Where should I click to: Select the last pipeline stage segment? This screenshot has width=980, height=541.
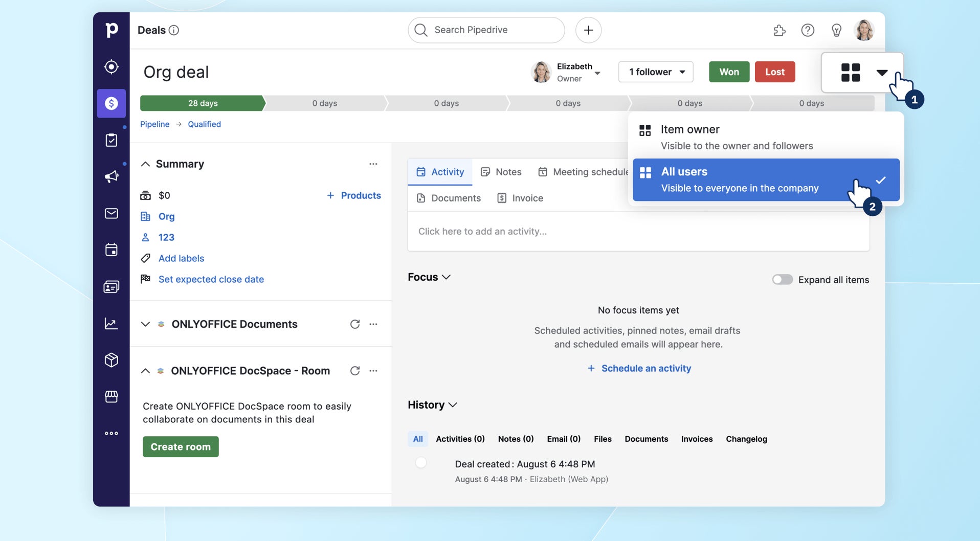[x=812, y=103]
